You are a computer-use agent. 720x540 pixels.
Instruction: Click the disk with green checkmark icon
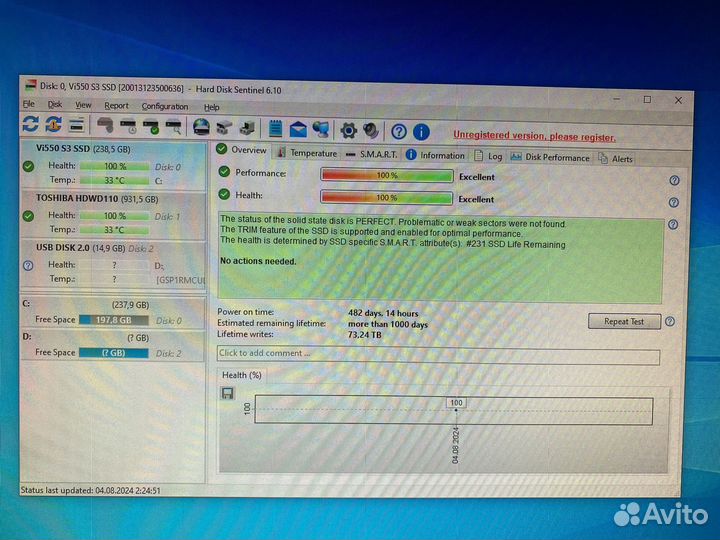pos(151,126)
